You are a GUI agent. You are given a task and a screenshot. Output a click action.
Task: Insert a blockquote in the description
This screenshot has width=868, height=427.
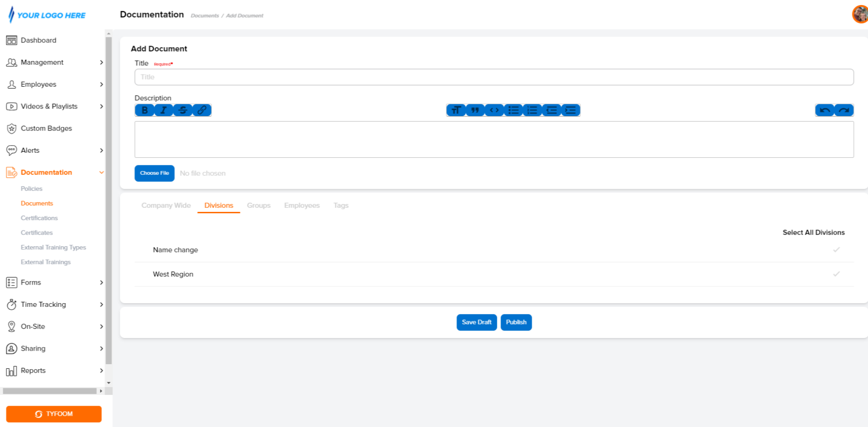tap(475, 110)
